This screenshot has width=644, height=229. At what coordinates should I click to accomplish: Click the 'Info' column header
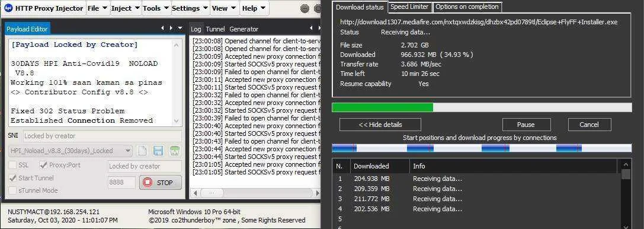514,166
